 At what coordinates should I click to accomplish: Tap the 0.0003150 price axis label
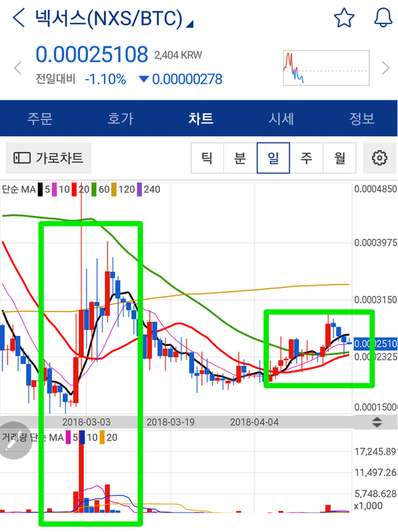(376, 299)
